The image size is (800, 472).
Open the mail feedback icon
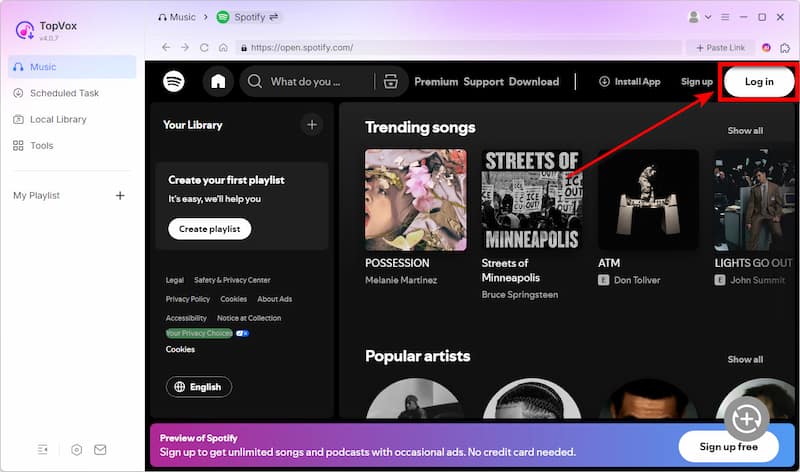(100, 450)
